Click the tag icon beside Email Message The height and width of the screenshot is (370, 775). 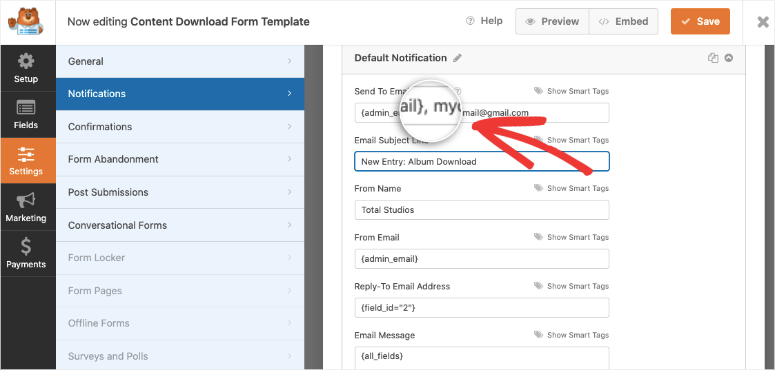coord(538,335)
